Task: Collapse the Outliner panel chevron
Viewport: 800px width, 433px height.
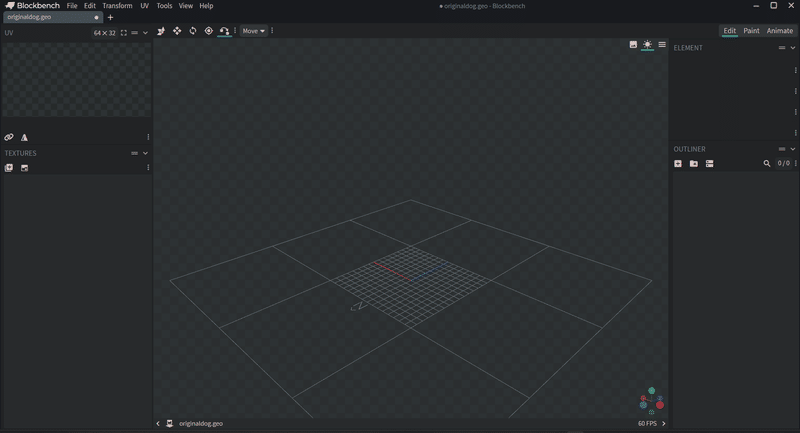Action: pos(793,149)
